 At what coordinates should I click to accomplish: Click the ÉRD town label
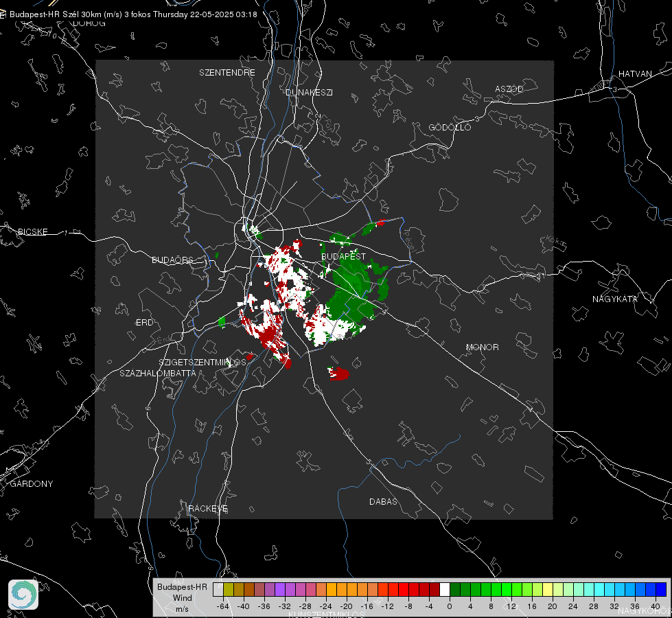pyautogui.click(x=144, y=323)
